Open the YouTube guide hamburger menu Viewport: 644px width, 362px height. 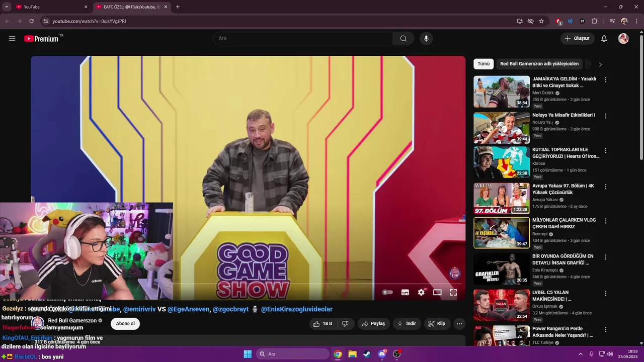pyautogui.click(x=12, y=38)
